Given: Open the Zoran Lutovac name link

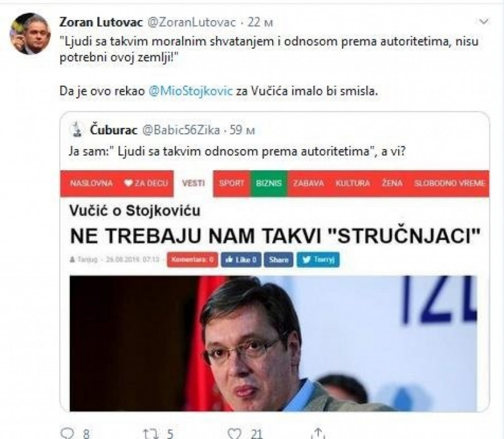Looking at the screenshot, I should click(x=101, y=22).
